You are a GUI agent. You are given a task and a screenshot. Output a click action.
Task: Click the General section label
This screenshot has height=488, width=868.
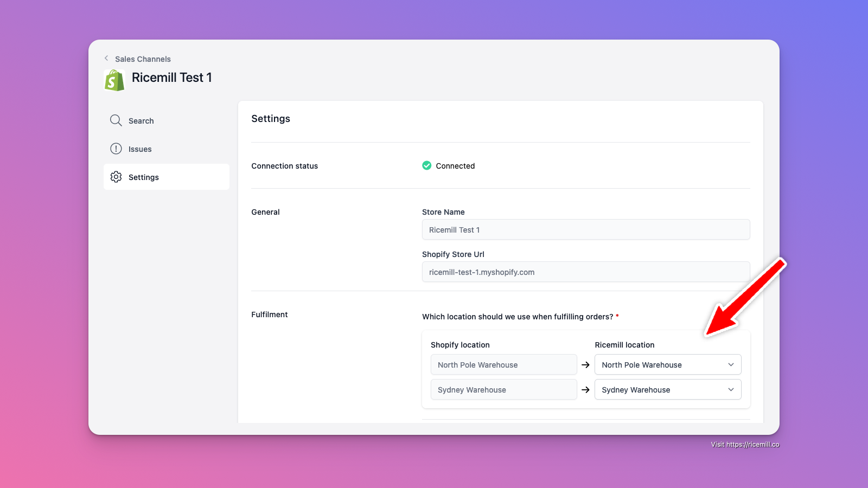pos(265,212)
